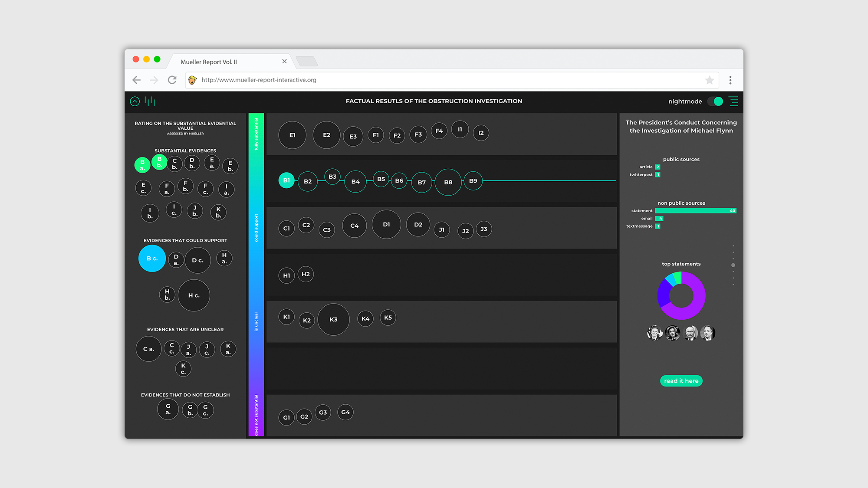The image size is (868, 488).
Task: Open the green hamburger menu
Action: 733,102
